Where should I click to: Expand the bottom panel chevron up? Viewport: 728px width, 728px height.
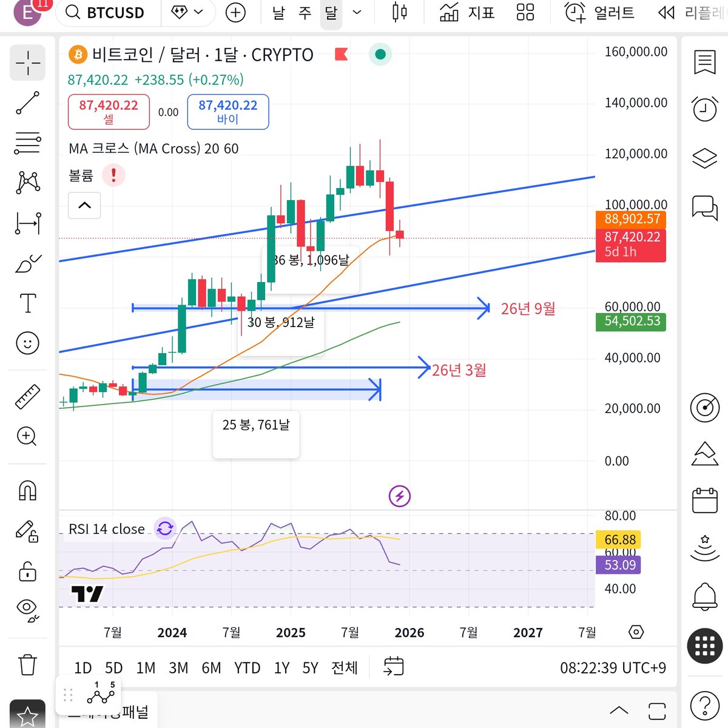pos(618,710)
